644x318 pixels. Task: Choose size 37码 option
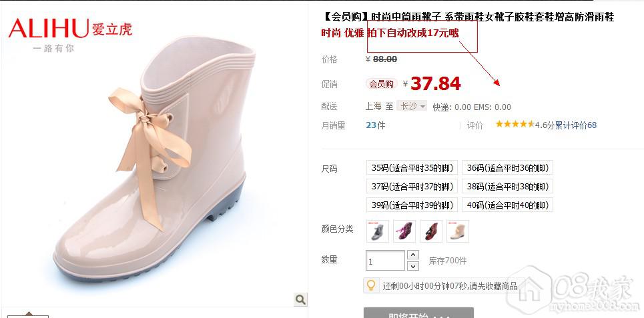(412, 186)
